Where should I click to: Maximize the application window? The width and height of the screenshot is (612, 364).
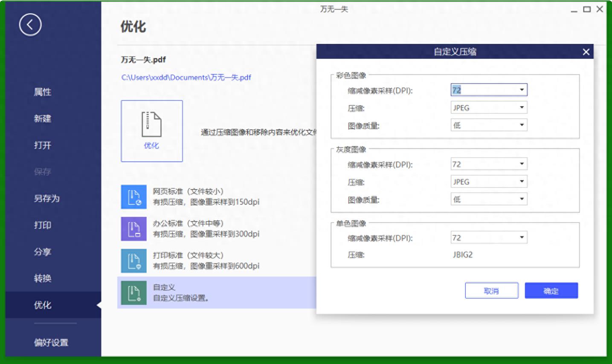click(x=587, y=9)
